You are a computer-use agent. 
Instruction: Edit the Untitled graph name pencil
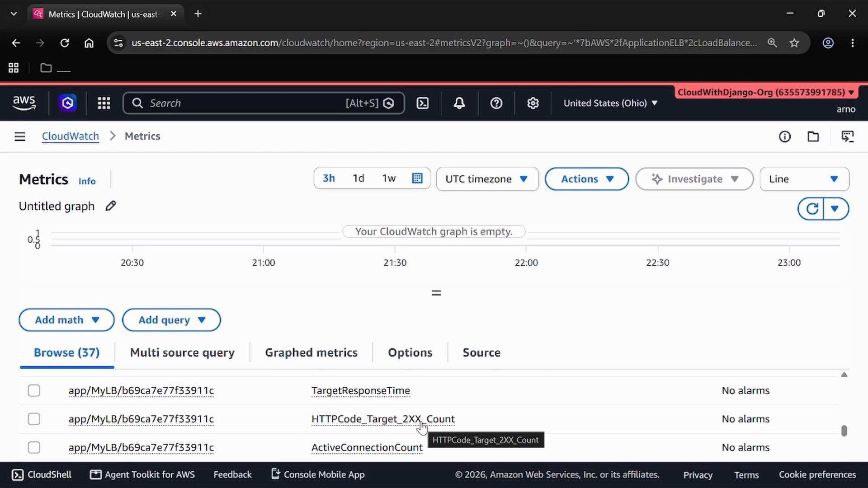[x=111, y=206]
